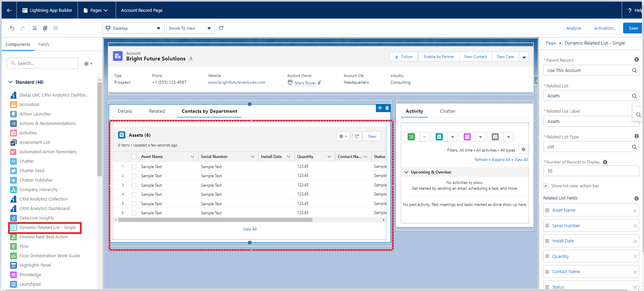Image resolution: width=644 pixels, height=291 pixels.
Task: Switch to the Details tab
Action: point(125,111)
